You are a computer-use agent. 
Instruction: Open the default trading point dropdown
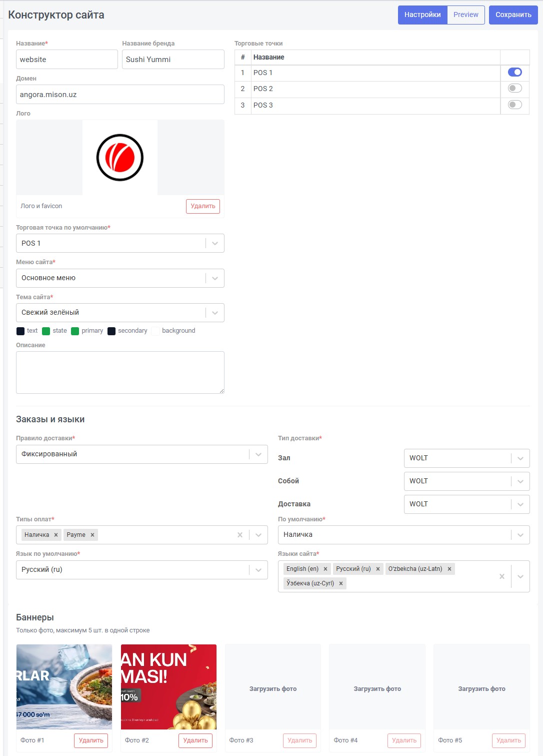pos(120,243)
